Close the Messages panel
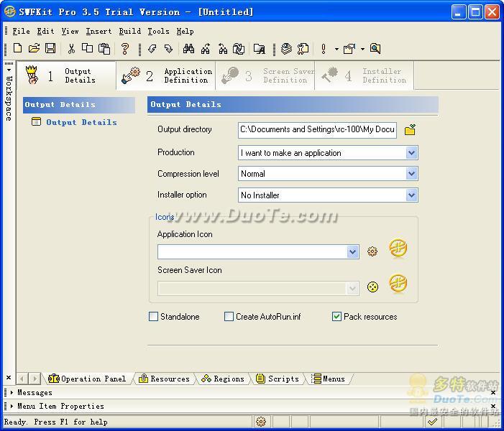 click(x=493, y=392)
